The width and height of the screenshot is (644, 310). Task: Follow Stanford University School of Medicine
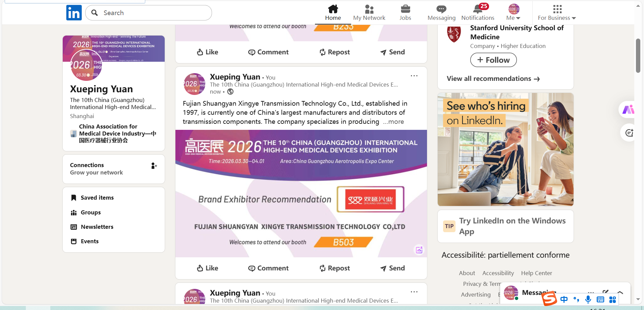click(493, 60)
